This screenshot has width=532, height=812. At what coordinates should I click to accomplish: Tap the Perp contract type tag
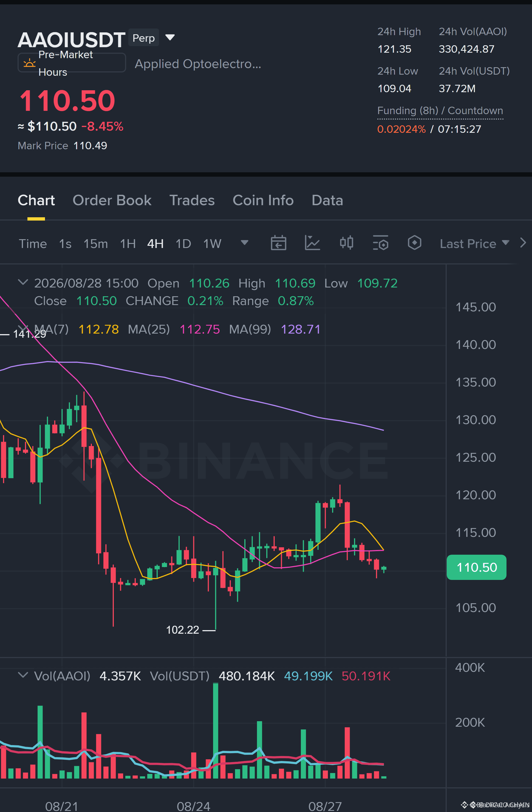(x=144, y=38)
